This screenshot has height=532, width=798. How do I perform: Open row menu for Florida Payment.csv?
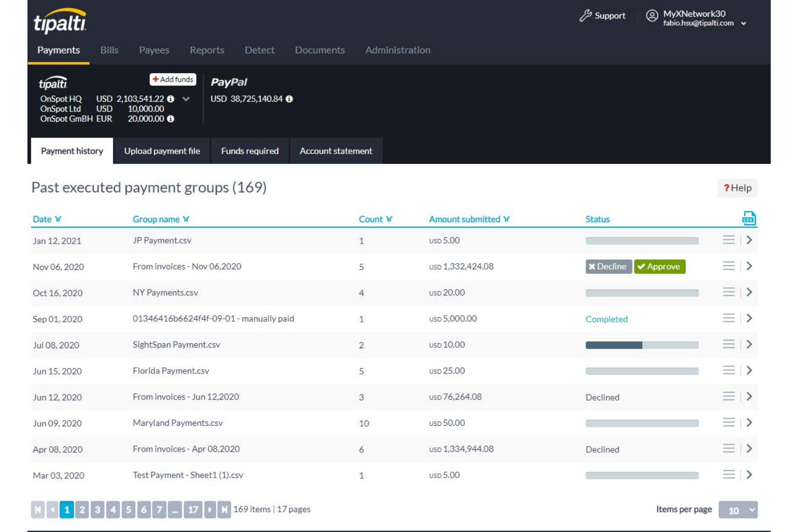(728, 370)
